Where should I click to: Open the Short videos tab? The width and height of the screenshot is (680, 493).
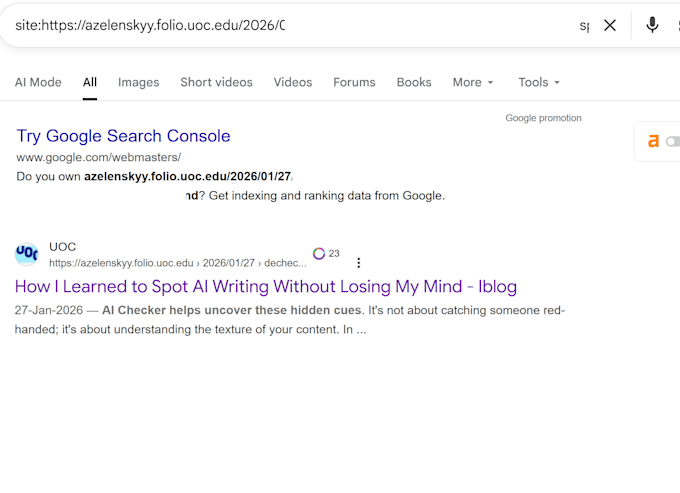pos(216,82)
